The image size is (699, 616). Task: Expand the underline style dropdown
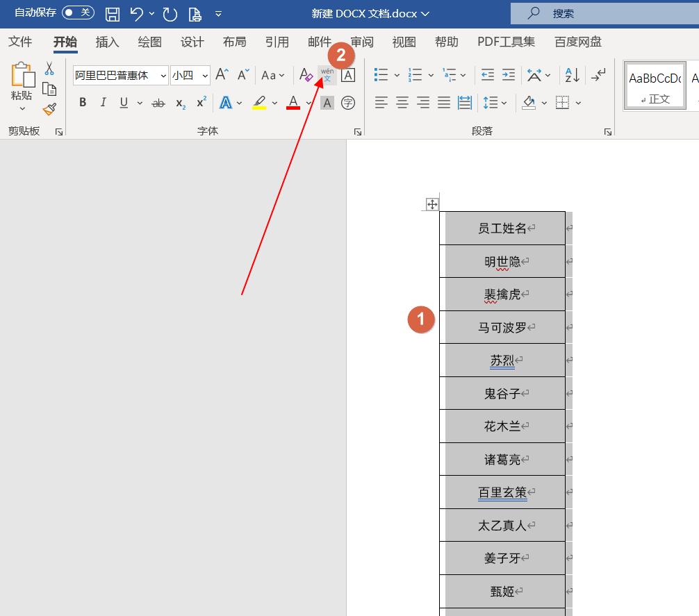[x=140, y=103]
